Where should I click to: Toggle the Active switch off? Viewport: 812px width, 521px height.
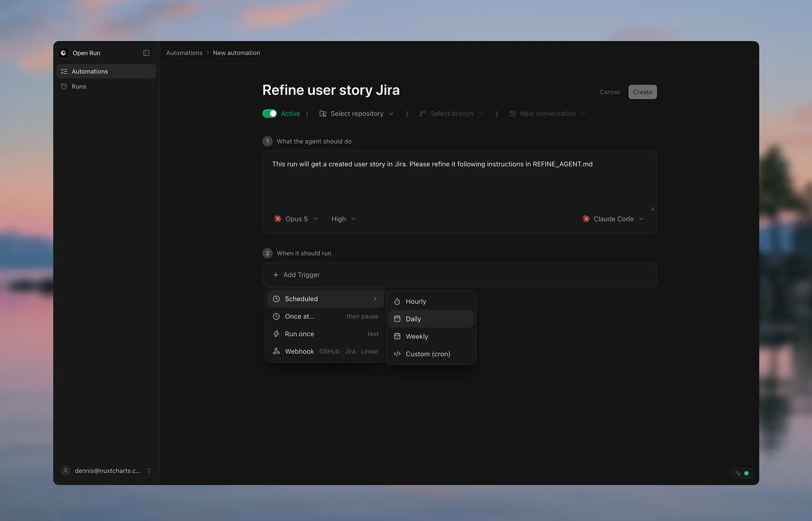[269, 114]
